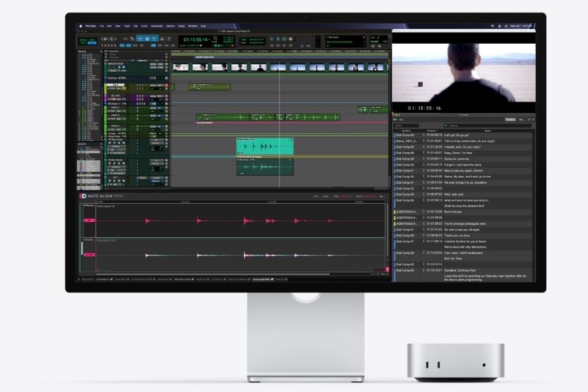This screenshot has height=392, width=588.
Task: Click the Wi-Fi icon in the menu bar
Action: tap(493, 26)
